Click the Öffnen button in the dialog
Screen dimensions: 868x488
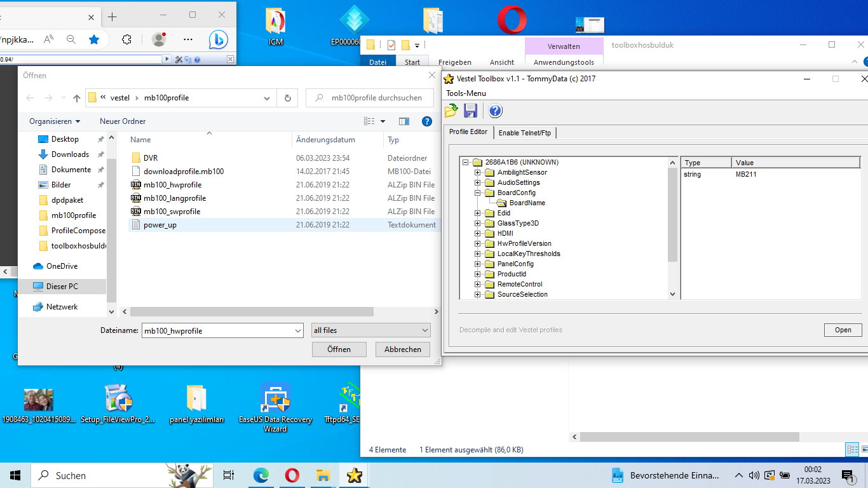[339, 349]
